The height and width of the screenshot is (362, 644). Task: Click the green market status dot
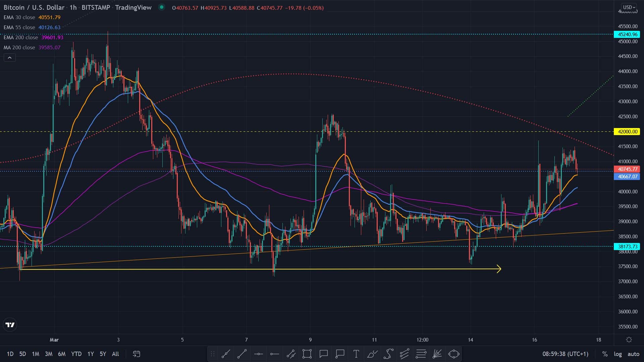click(x=162, y=7)
